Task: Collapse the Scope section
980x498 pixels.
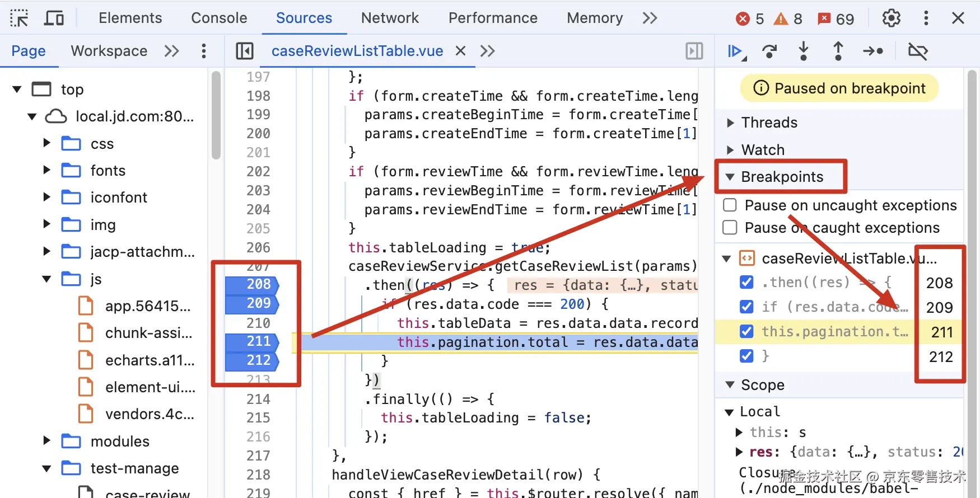Action: coord(730,385)
